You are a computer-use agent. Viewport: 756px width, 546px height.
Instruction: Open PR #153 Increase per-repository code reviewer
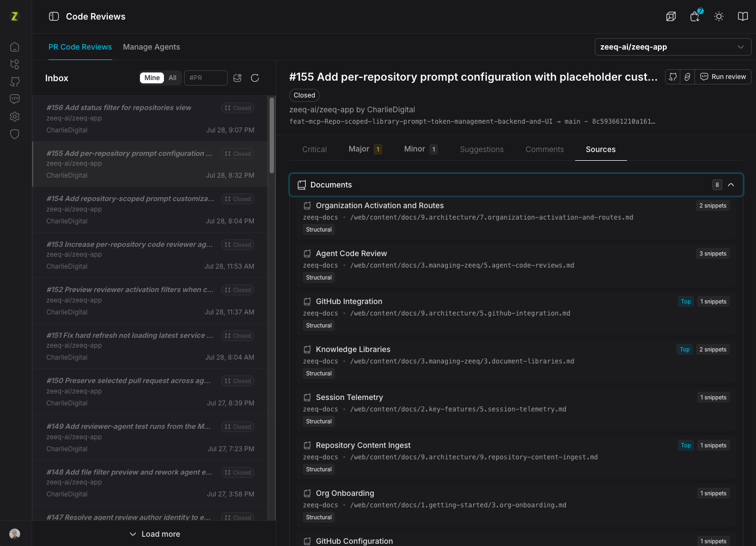point(150,255)
